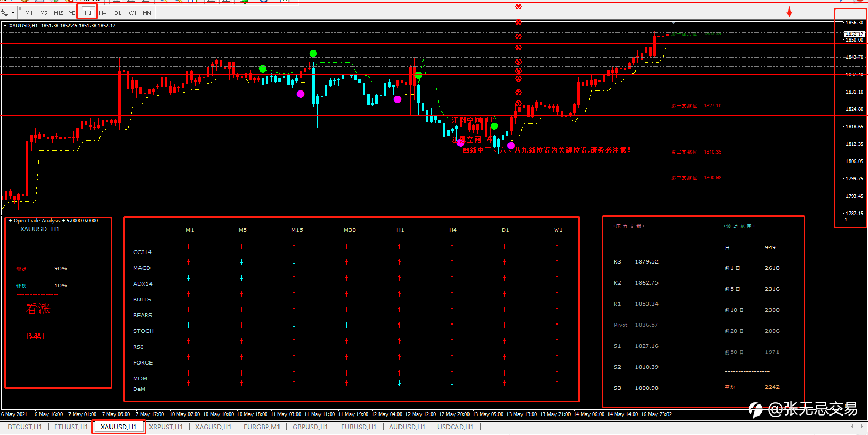868x435 pixels.
Task: Click the 'Open Trade Analysis' panel header
Action: pos(53,221)
